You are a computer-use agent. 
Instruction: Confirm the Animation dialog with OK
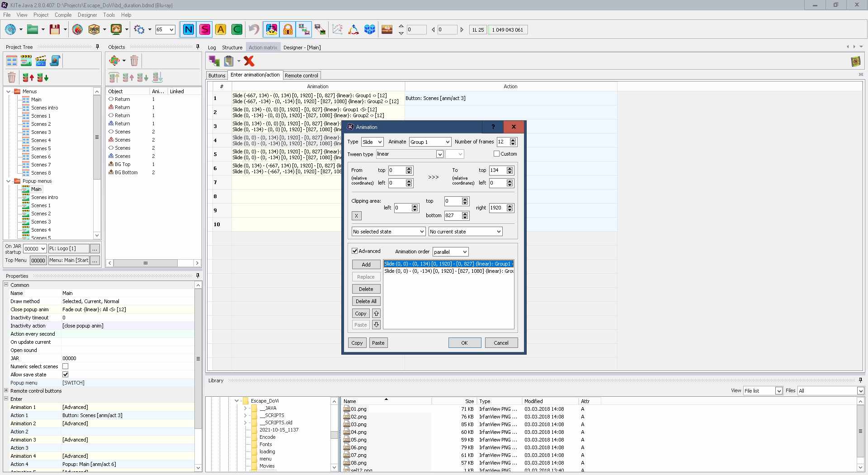click(464, 343)
